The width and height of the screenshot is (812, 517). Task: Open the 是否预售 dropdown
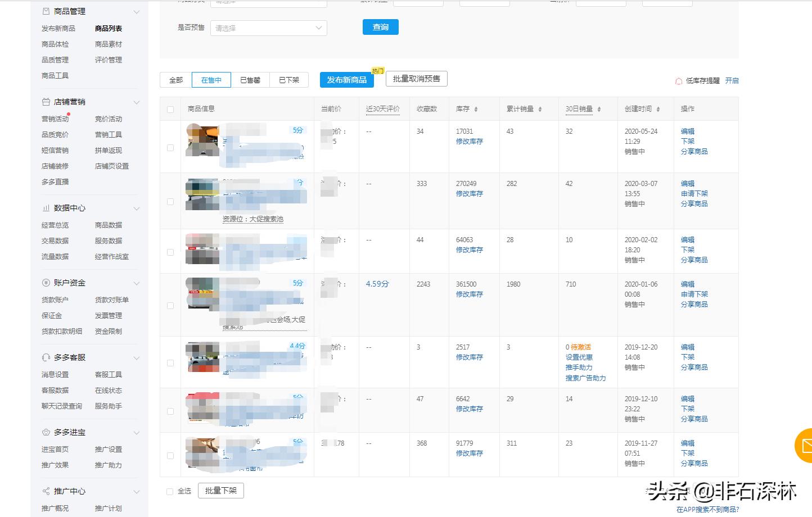point(268,28)
